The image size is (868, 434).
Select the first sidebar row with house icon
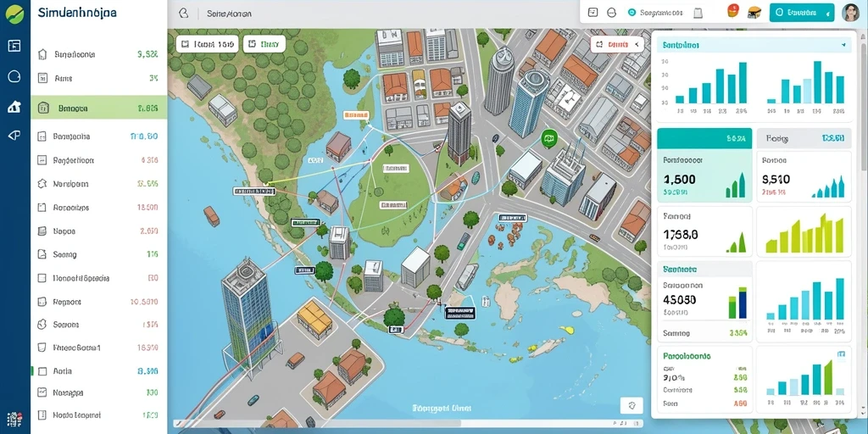pos(99,54)
